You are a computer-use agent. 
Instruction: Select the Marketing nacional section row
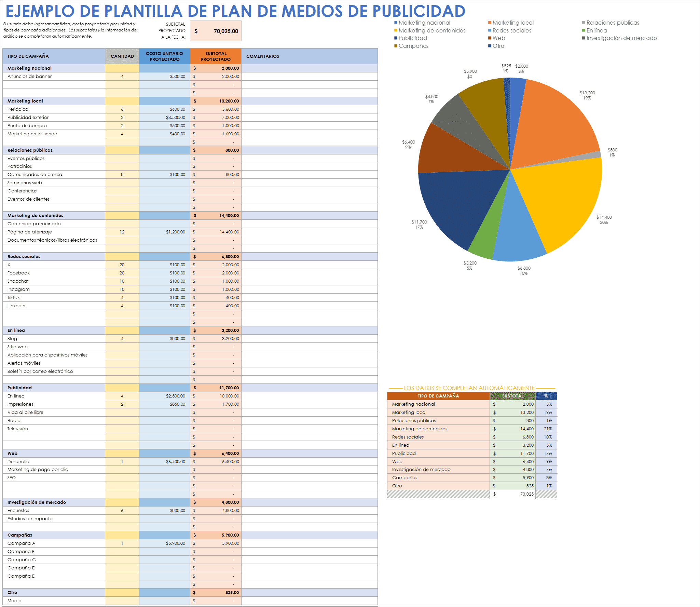(x=190, y=68)
